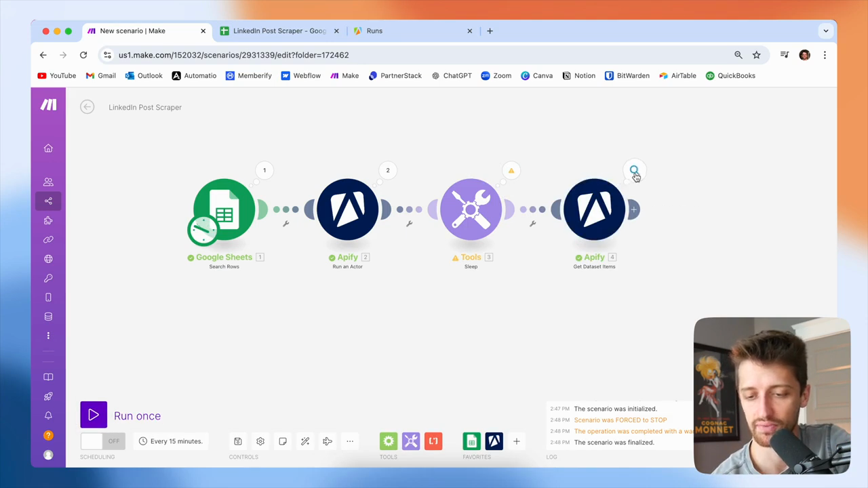The width and height of the screenshot is (868, 488).
Task: Open the purple Tools wrench icon
Action: click(411, 441)
